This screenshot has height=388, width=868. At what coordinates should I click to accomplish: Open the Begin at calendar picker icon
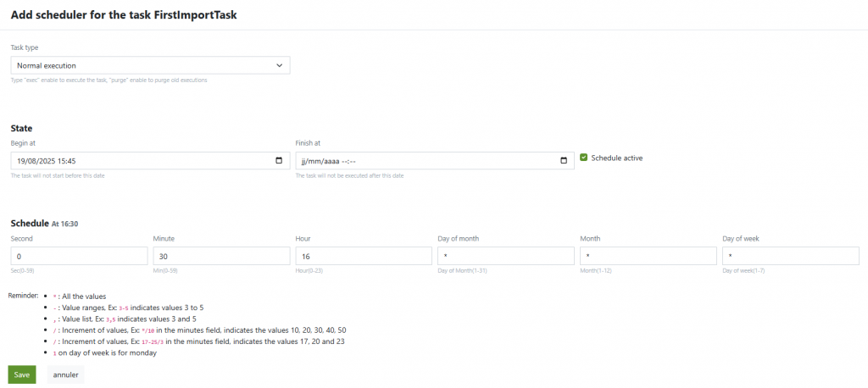[x=280, y=160]
